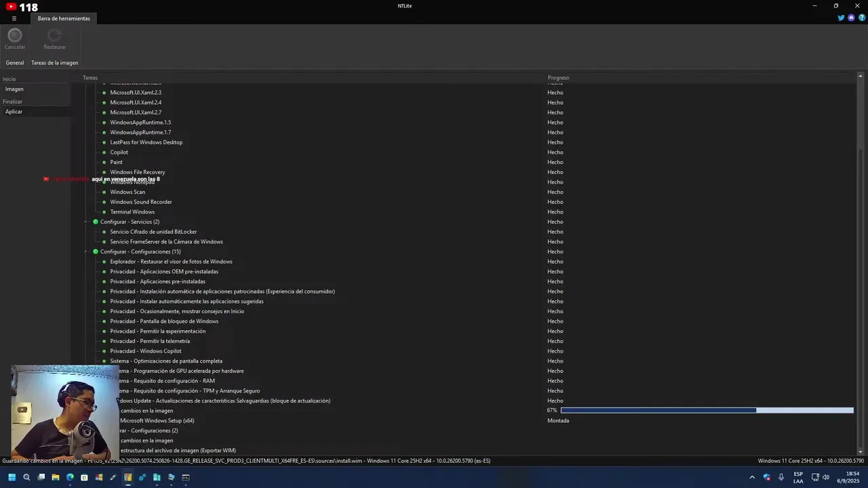Select the Windows File Recovery row

(x=138, y=172)
